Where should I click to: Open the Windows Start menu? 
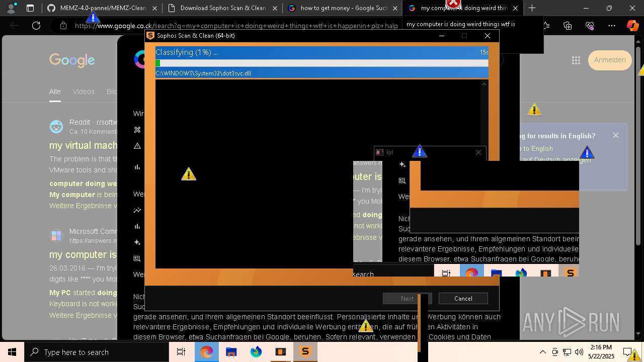(12, 352)
